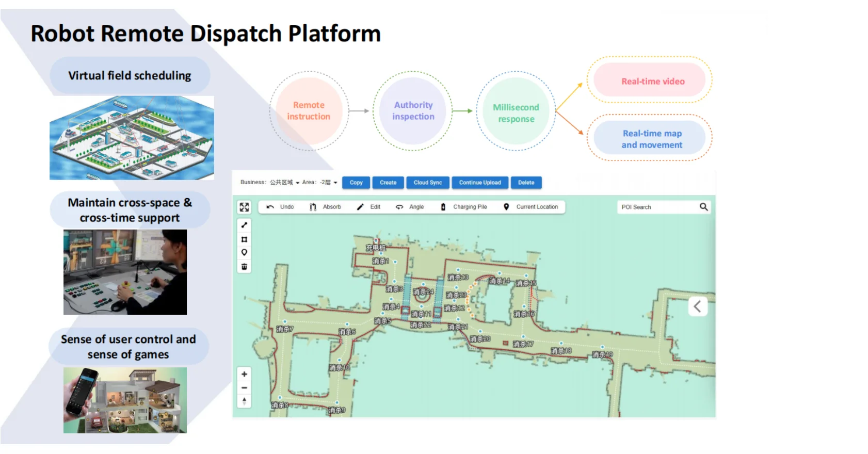Collapse side panel with left chevron
Image resolution: width=868 pixels, height=454 pixels.
[x=698, y=306]
